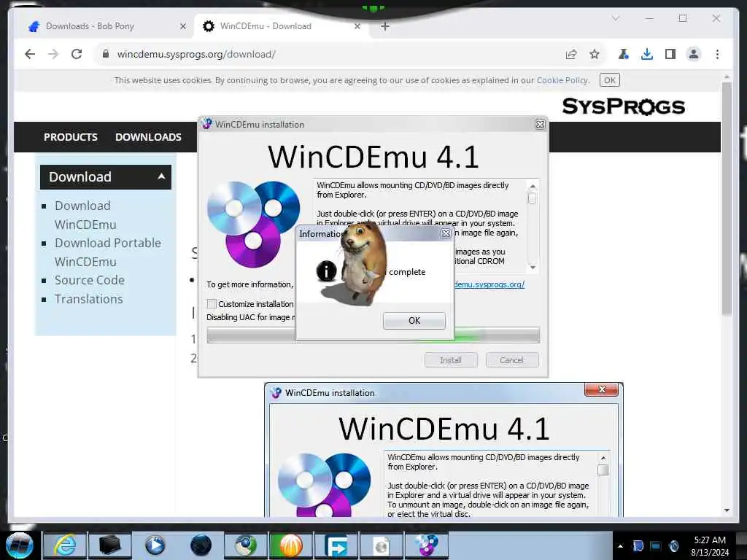747x560 pixels.
Task: Bookmark this page with the star
Action: point(594,54)
